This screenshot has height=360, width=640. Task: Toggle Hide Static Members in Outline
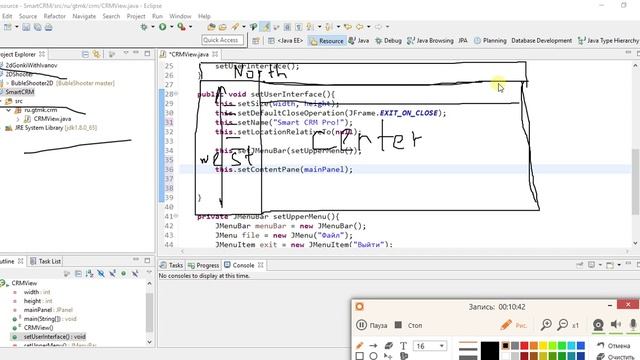pos(112,273)
